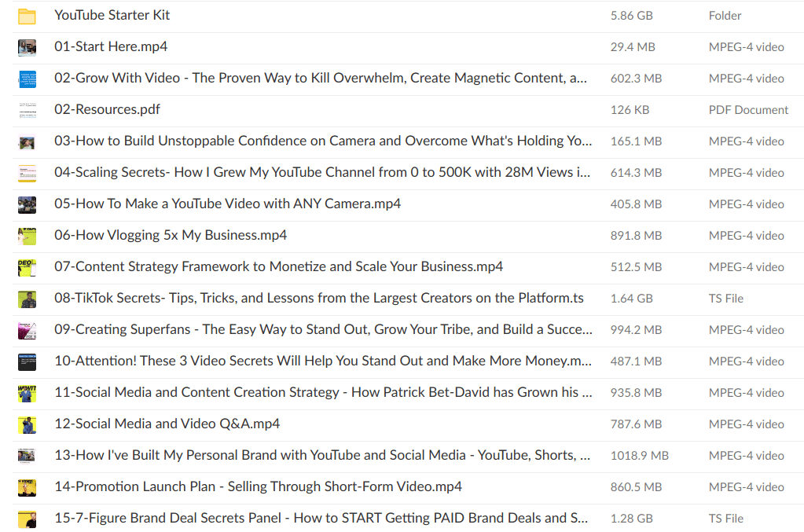Viewport: 804px width, 532px height.
Task: Click the 02-Grow With Video thumbnail
Action: point(28,79)
